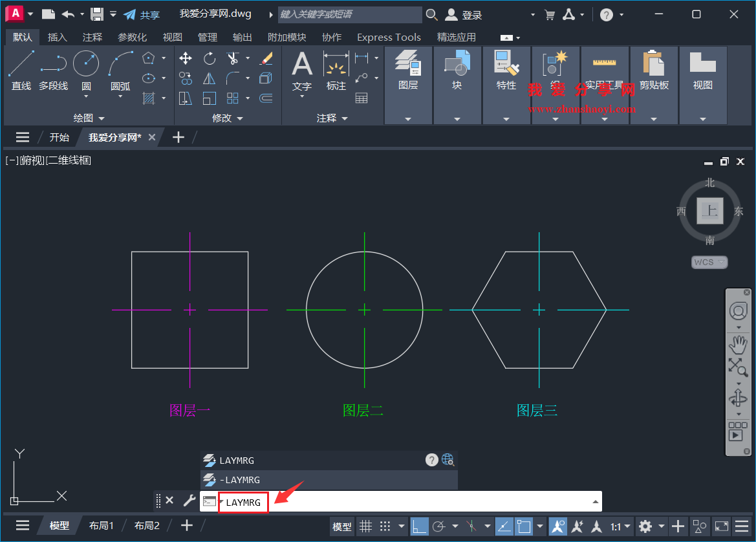Viewport: 756px width, 542px height.
Task: Click the Erase tool icon
Action: click(266, 58)
